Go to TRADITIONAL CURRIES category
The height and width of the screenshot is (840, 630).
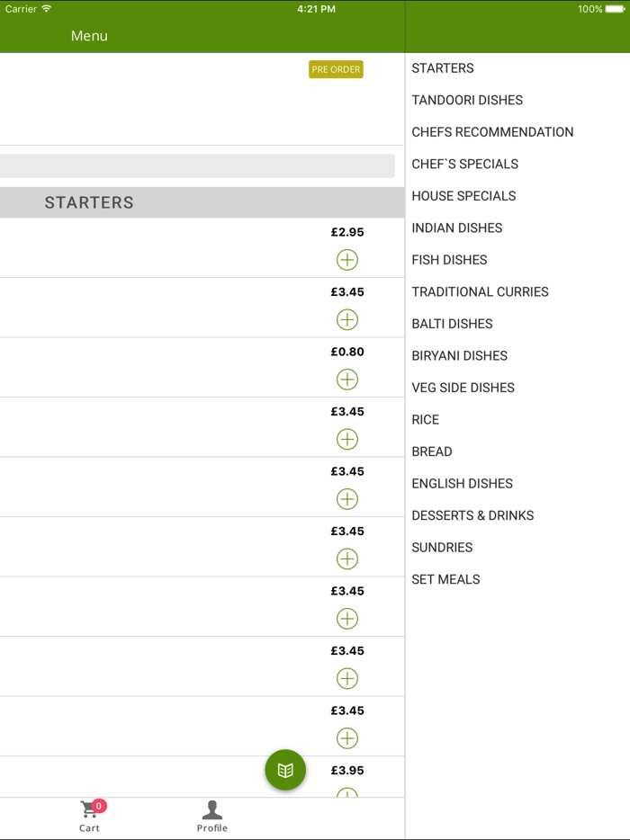[480, 291]
